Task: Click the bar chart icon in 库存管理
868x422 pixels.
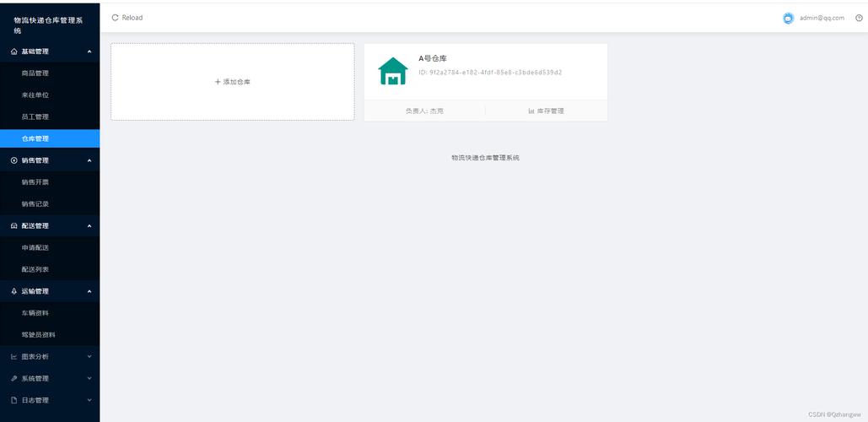Action: coord(531,111)
